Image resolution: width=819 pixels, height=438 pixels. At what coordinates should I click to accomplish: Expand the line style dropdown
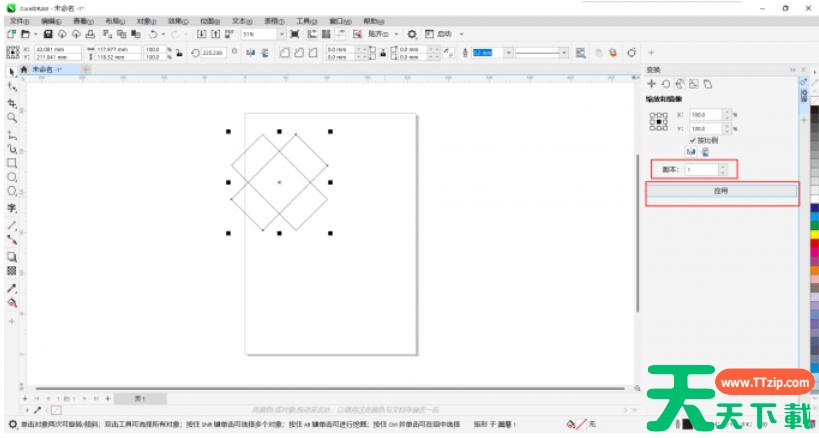(564, 52)
